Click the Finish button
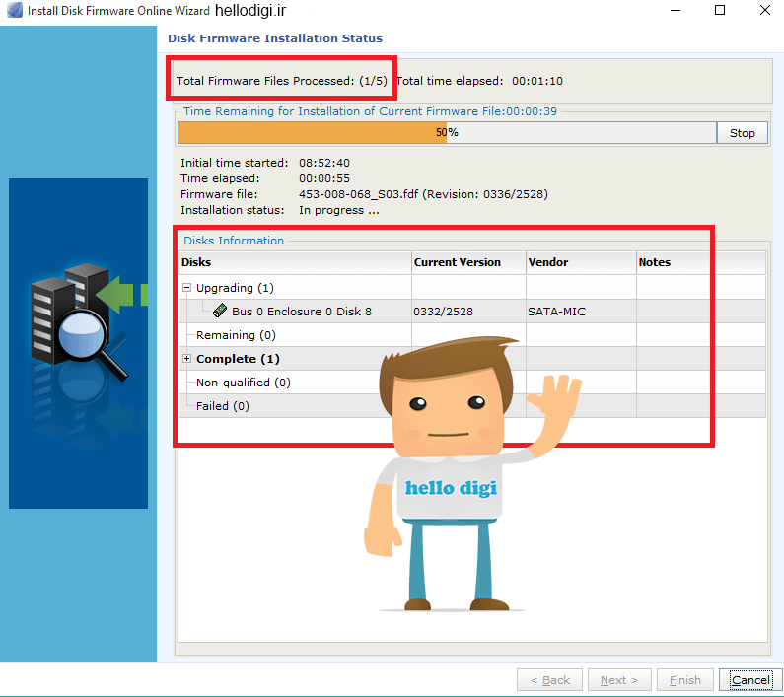 [x=685, y=680]
